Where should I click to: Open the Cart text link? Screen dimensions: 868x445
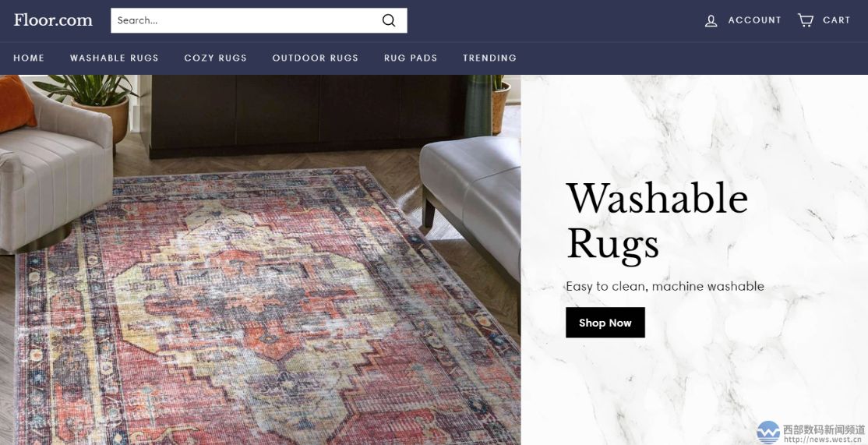click(x=836, y=20)
